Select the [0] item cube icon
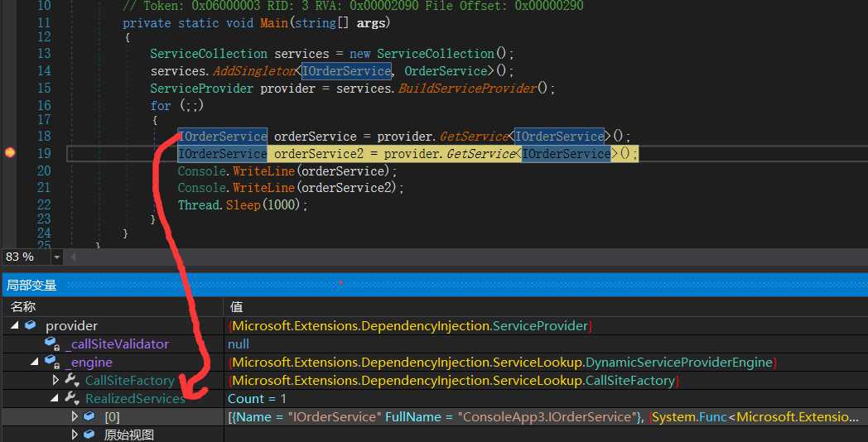868x442 pixels. point(89,416)
